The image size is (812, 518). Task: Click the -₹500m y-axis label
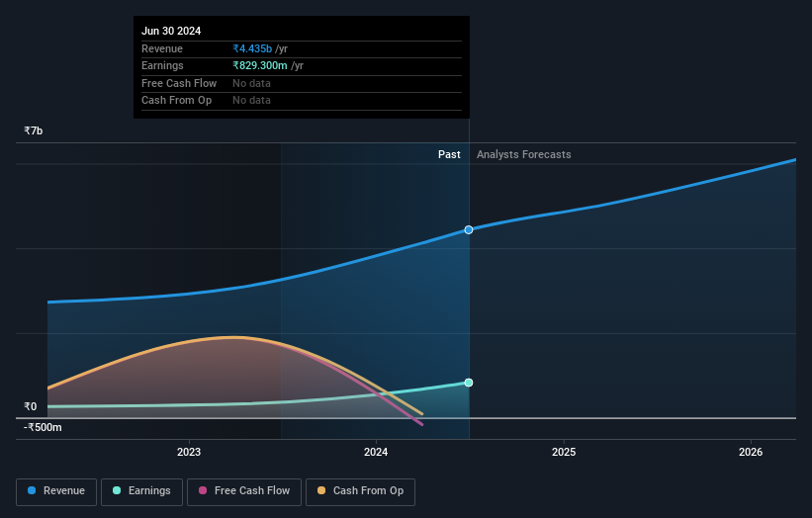coord(43,427)
